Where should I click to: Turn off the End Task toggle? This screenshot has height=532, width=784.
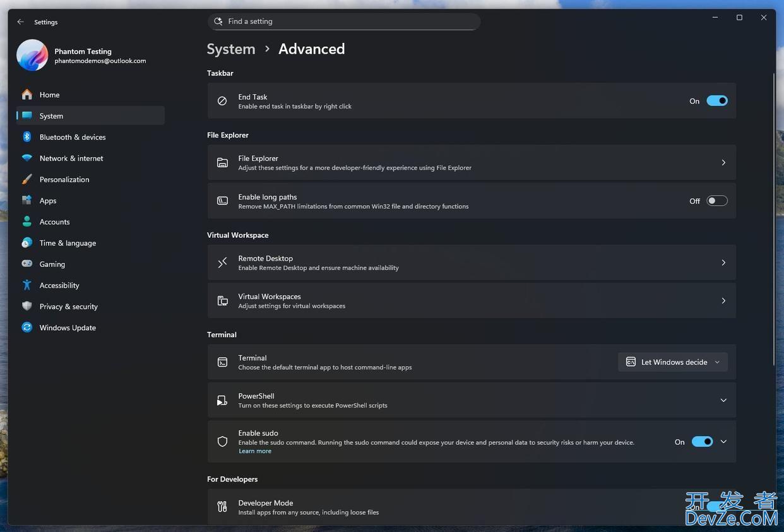click(716, 101)
